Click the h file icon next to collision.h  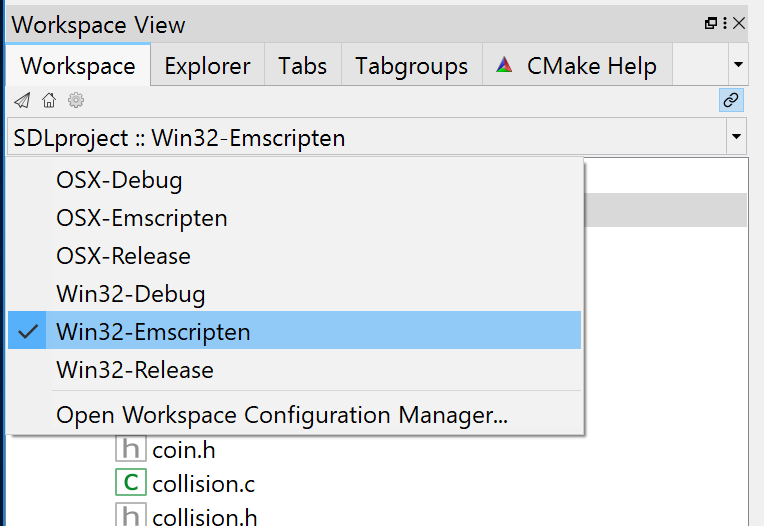pos(131,514)
